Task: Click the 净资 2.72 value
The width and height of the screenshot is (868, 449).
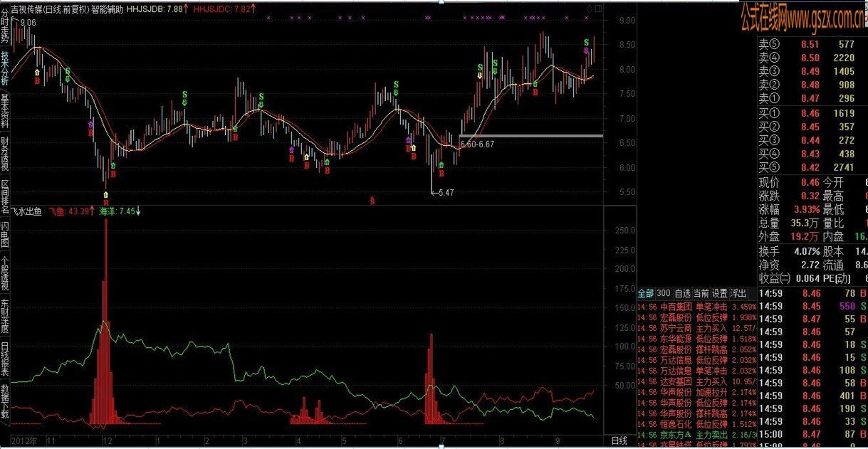Action: [810, 265]
